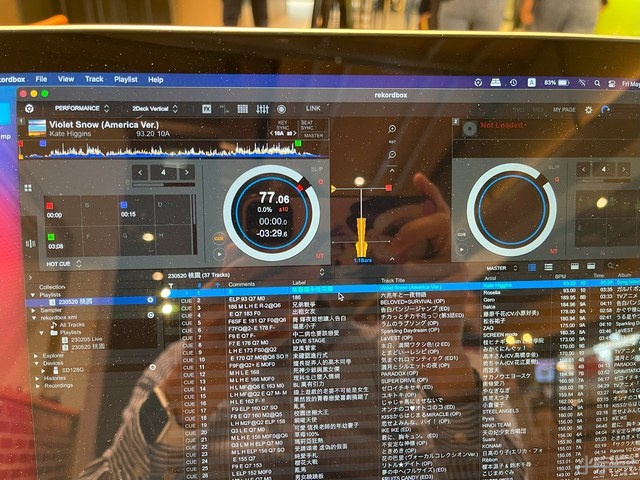Open the Track menu
The image size is (640, 480).
click(x=94, y=79)
